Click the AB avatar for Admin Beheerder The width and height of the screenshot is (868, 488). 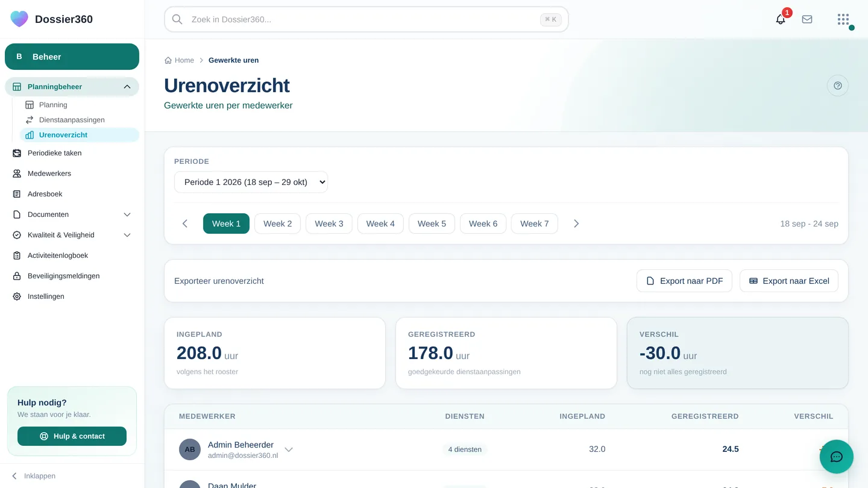point(190,449)
